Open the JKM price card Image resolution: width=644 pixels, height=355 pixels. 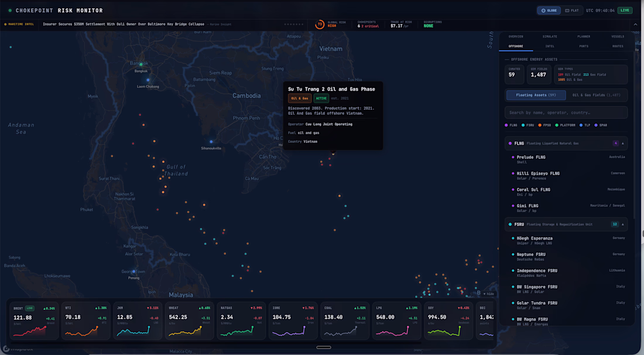coord(138,321)
